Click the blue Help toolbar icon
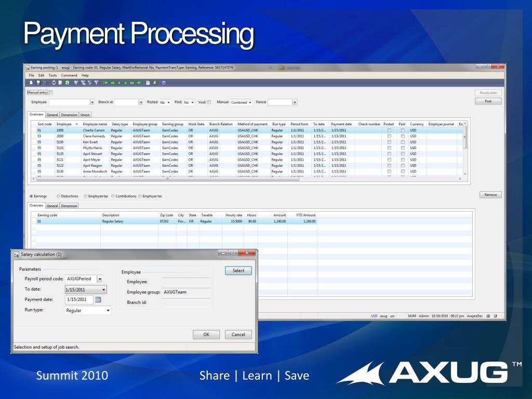 (x=164, y=83)
